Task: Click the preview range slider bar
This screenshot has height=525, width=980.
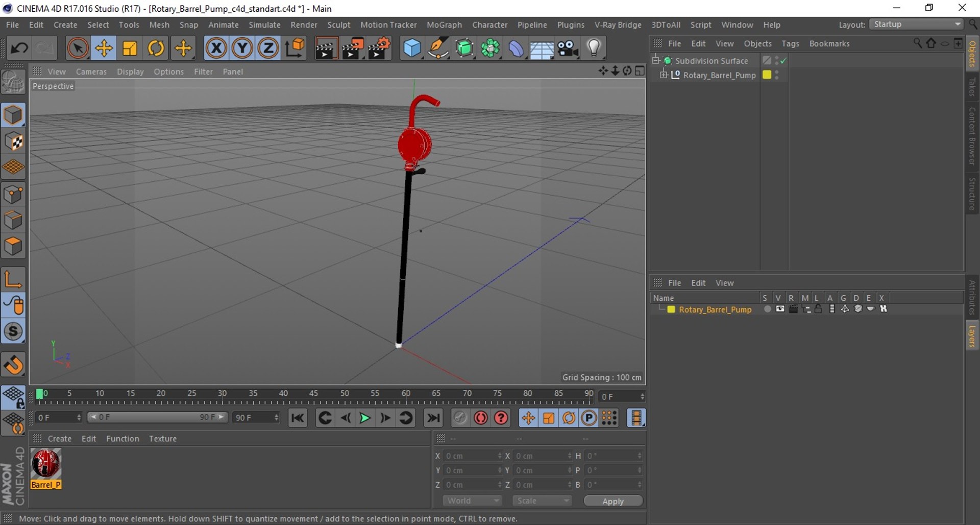Action: coord(157,417)
